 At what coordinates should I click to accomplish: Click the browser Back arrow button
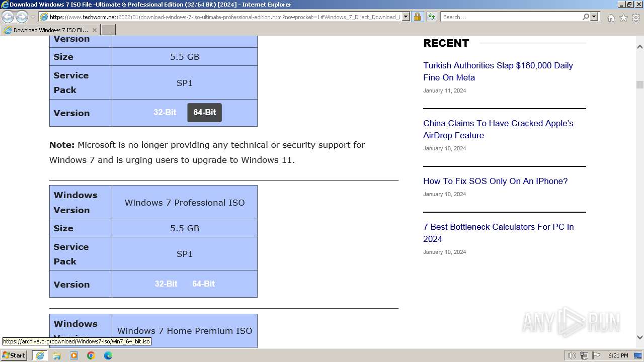pyautogui.click(x=8, y=17)
